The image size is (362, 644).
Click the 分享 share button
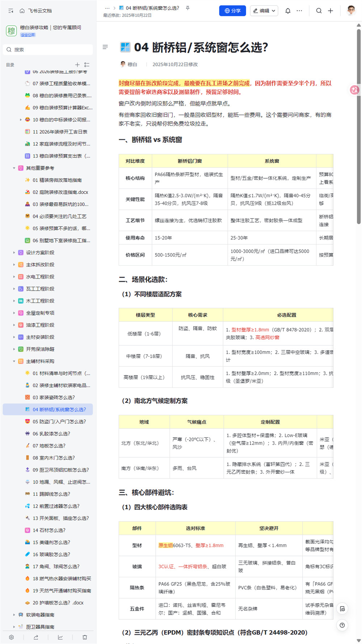[x=232, y=11]
